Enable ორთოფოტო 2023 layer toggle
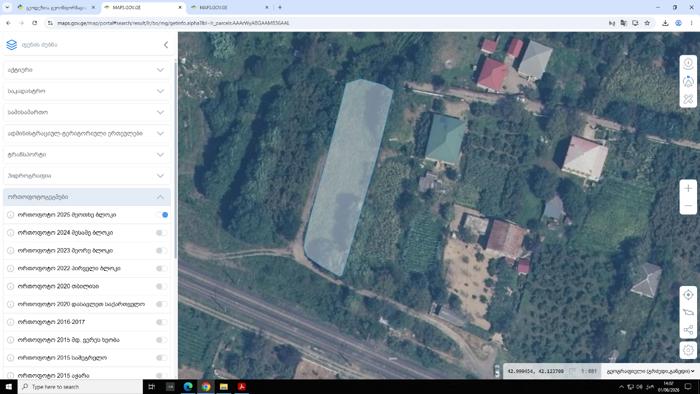Image resolution: width=700 pixels, height=394 pixels. coord(162,250)
